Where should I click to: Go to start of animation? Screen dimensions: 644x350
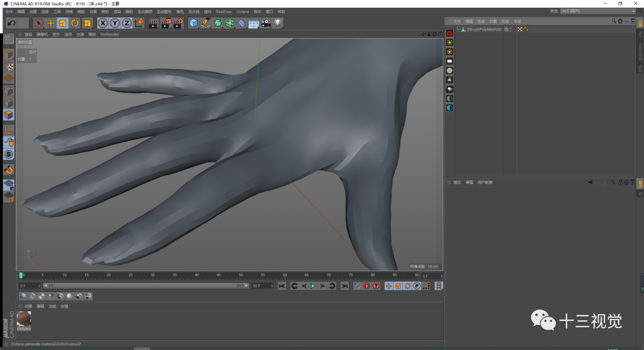(281, 286)
